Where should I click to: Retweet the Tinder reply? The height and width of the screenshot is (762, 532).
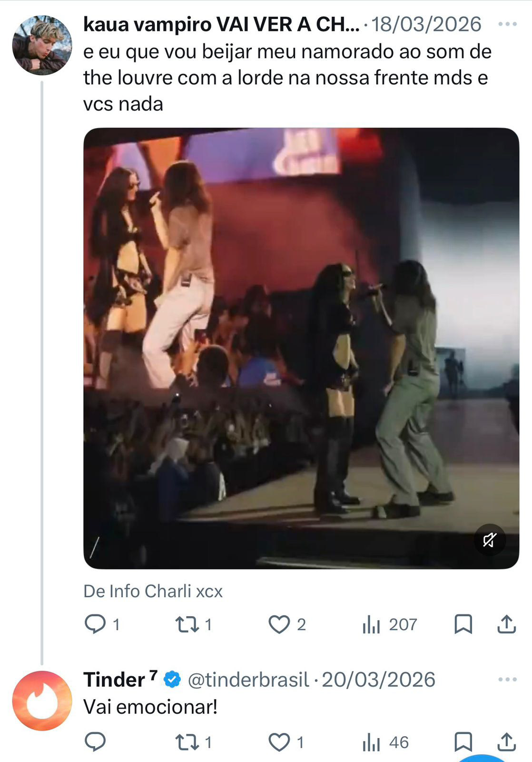point(187,742)
